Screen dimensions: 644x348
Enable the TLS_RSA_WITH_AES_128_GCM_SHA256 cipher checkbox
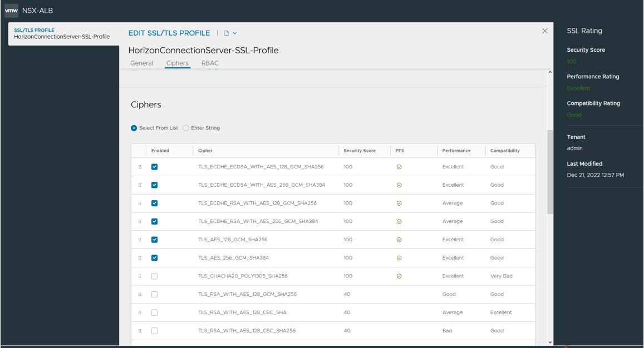pyautogui.click(x=154, y=294)
